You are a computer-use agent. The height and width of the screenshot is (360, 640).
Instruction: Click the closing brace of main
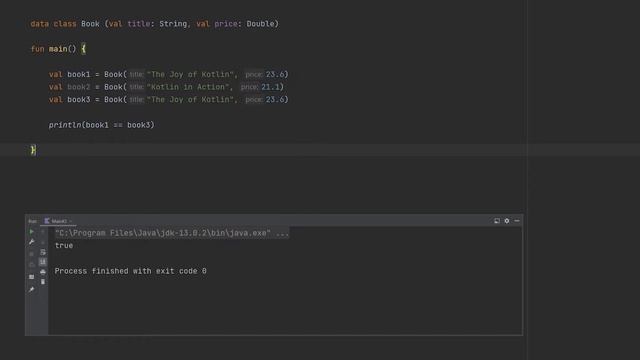[33, 150]
